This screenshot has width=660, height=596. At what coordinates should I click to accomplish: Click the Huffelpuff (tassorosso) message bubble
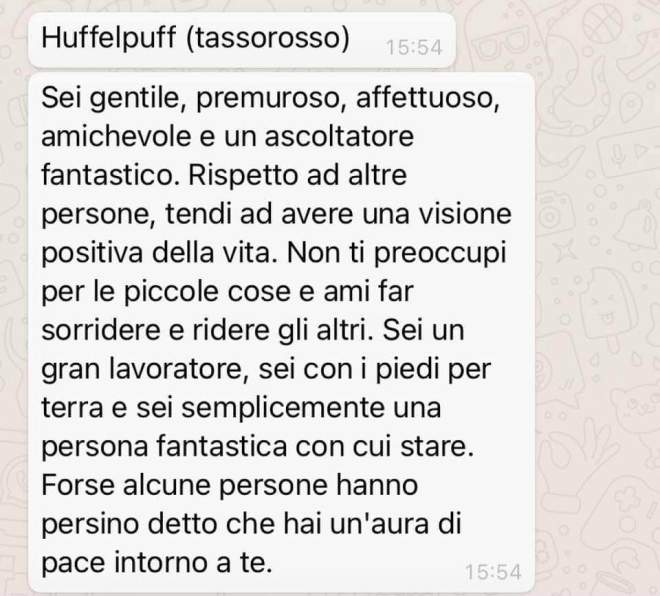[x=242, y=40]
